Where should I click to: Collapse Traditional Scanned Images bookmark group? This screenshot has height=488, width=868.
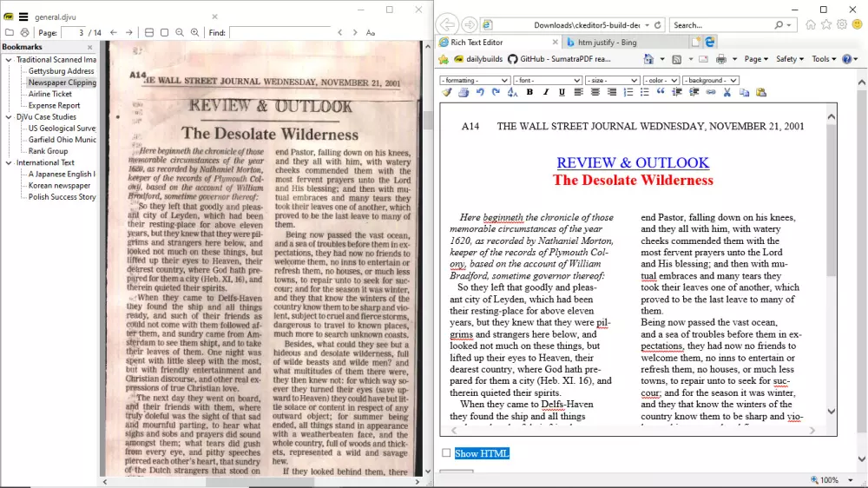pos(9,60)
